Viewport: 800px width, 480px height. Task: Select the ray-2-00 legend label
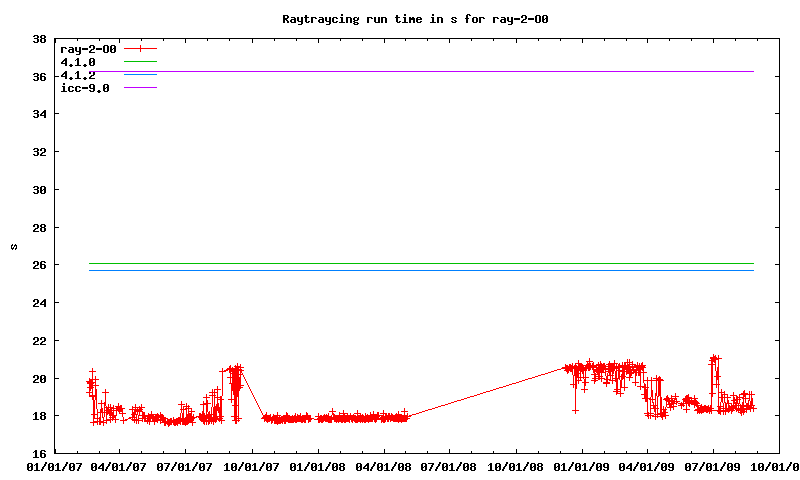[x=89, y=48]
